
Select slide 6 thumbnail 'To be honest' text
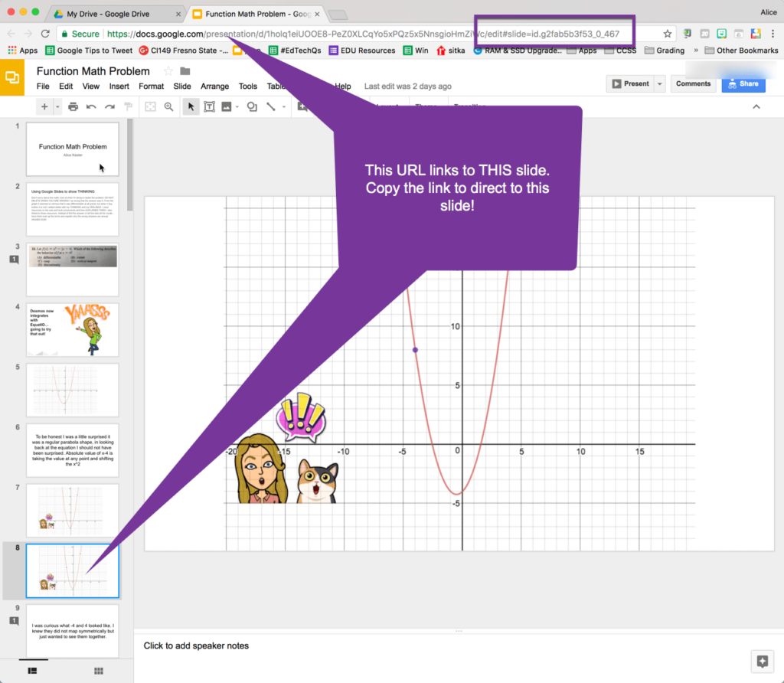pos(73,450)
